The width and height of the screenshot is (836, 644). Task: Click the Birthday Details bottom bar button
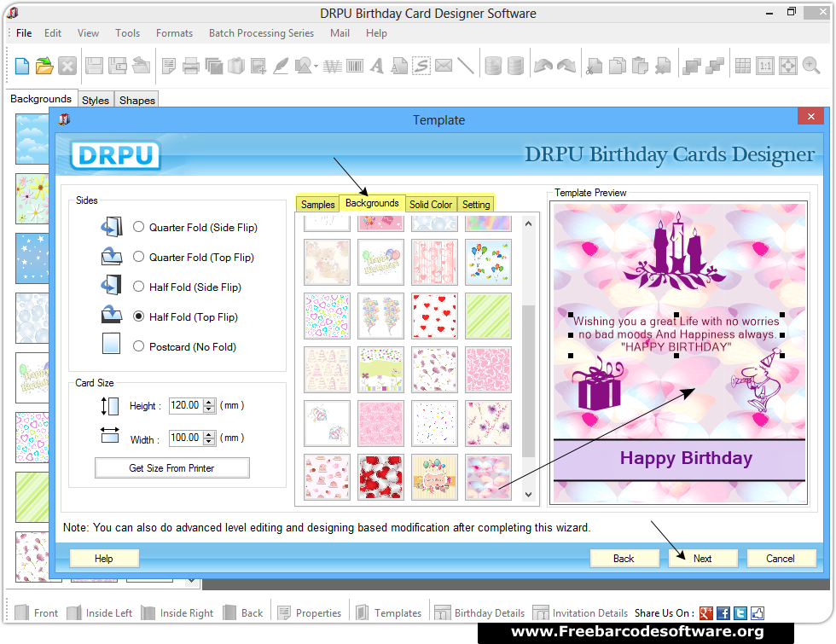pyautogui.click(x=479, y=613)
